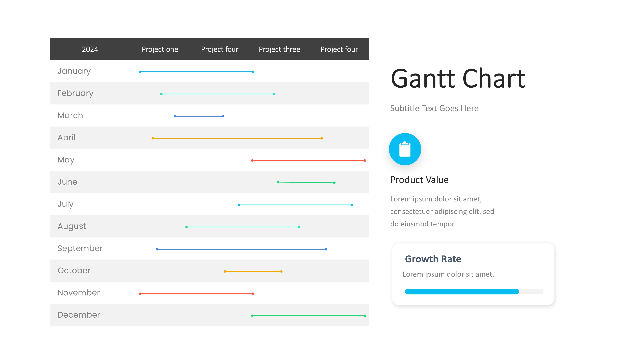Select the December row label

pos(79,315)
